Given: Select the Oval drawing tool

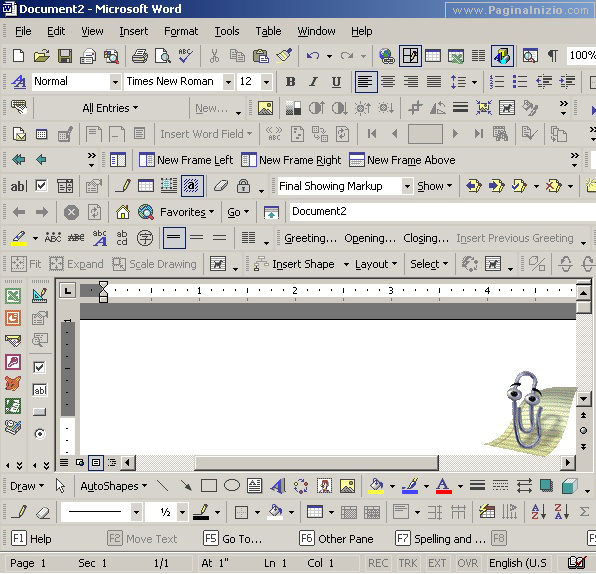Looking at the screenshot, I should point(232,485).
